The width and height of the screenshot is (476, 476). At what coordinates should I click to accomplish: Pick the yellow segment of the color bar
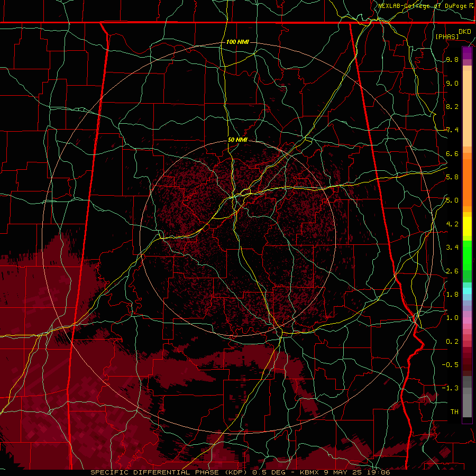click(467, 226)
